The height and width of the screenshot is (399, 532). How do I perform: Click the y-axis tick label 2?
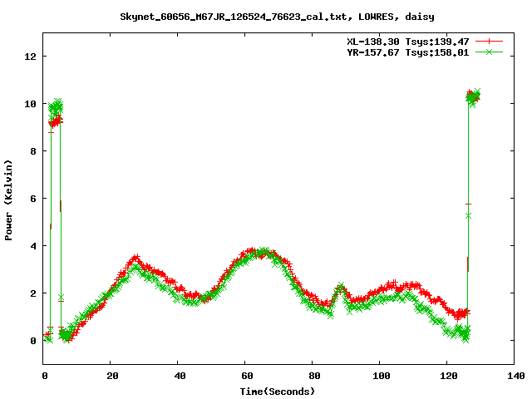click(x=33, y=293)
